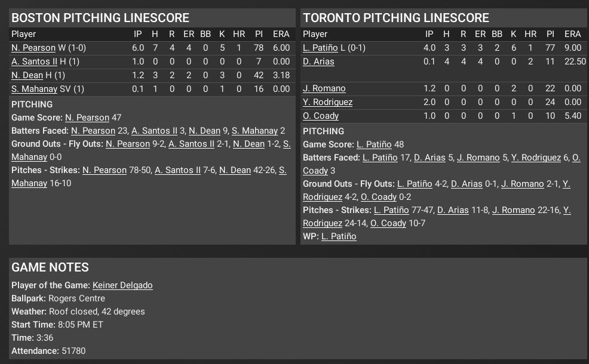Screen dimensions: 589x364
Task: Click the IP column header in Toronto table
Action: point(429,34)
